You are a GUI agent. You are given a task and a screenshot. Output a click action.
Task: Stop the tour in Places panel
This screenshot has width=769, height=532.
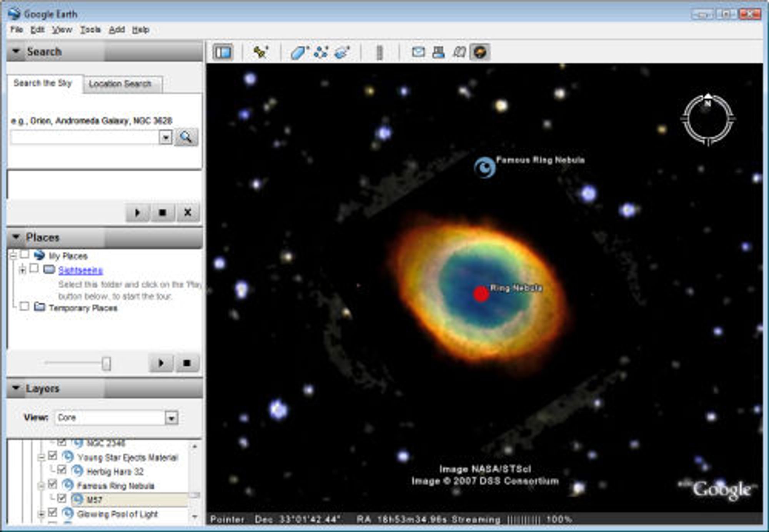(x=187, y=363)
